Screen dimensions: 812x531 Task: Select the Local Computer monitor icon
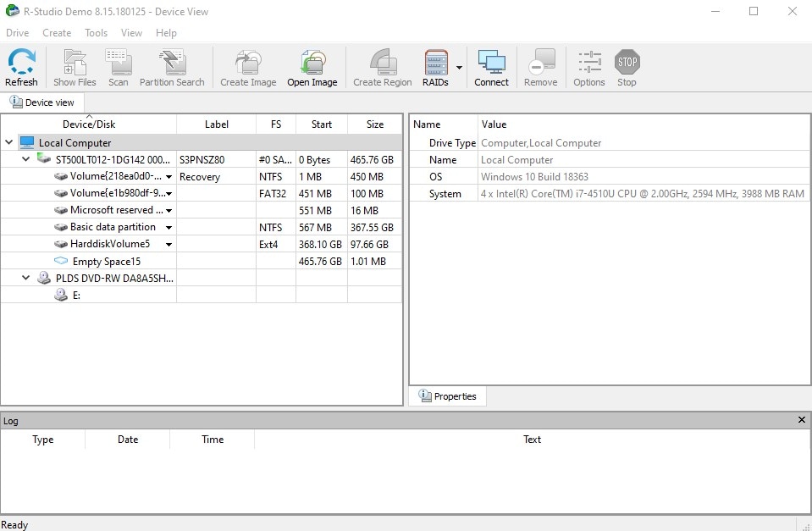click(x=27, y=142)
